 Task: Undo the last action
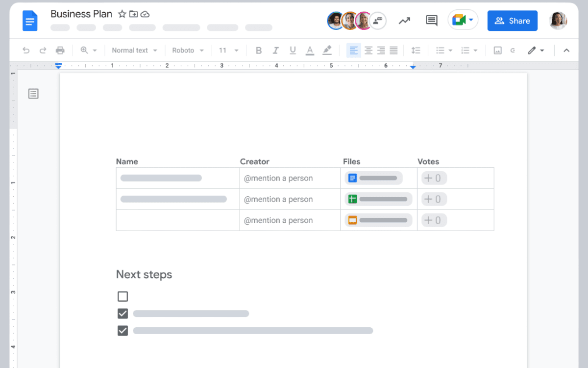point(26,50)
